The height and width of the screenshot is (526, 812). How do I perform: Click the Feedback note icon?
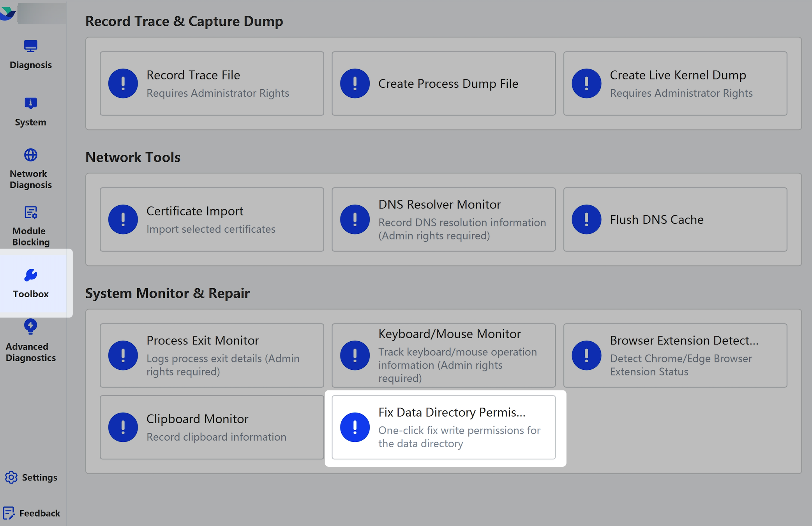tap(9, 513)
